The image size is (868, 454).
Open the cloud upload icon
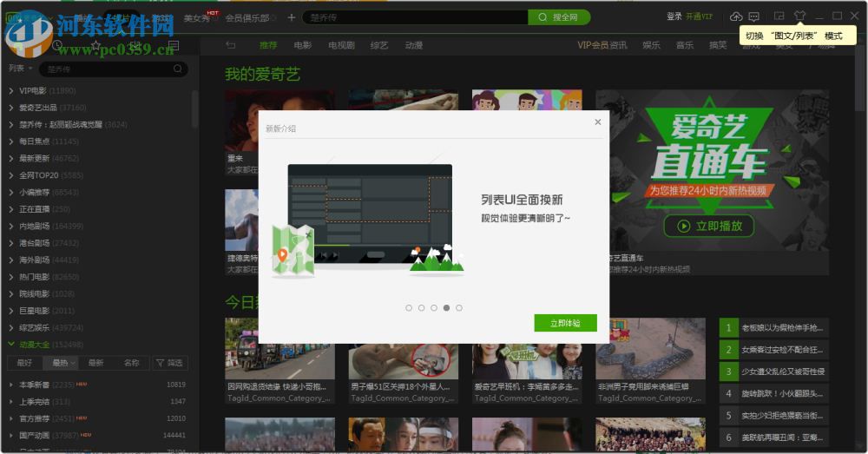(x=736, y=16)
